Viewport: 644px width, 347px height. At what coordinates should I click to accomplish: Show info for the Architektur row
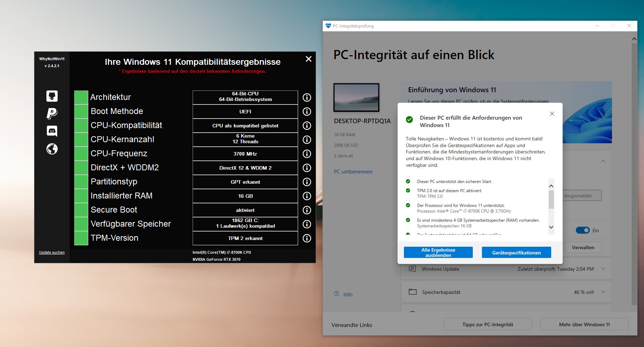click(307, 97)
